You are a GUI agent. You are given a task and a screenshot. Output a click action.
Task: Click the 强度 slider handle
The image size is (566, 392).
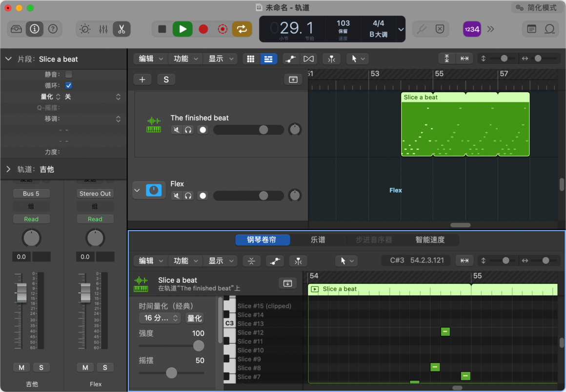[x=199, y=346]
